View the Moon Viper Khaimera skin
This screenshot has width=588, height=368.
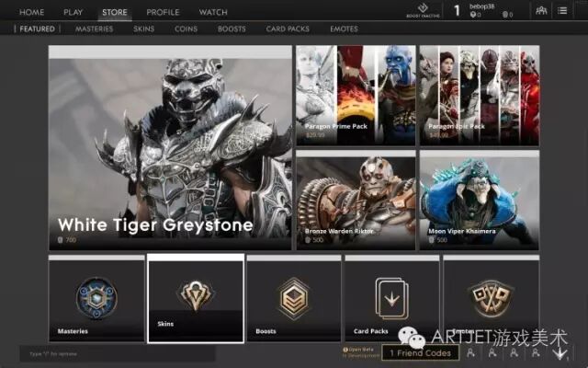(480, 201)
